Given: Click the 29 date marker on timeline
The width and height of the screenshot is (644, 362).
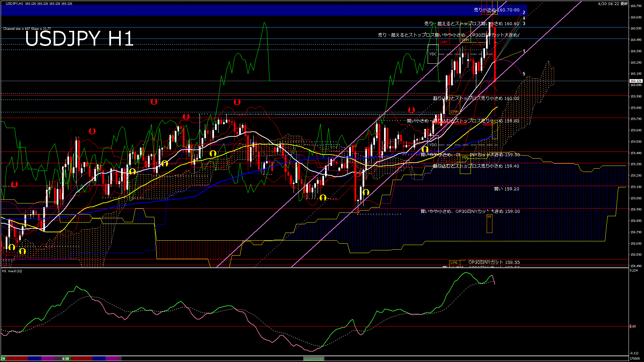Looking at the screenshot, I should coord(3,359).
